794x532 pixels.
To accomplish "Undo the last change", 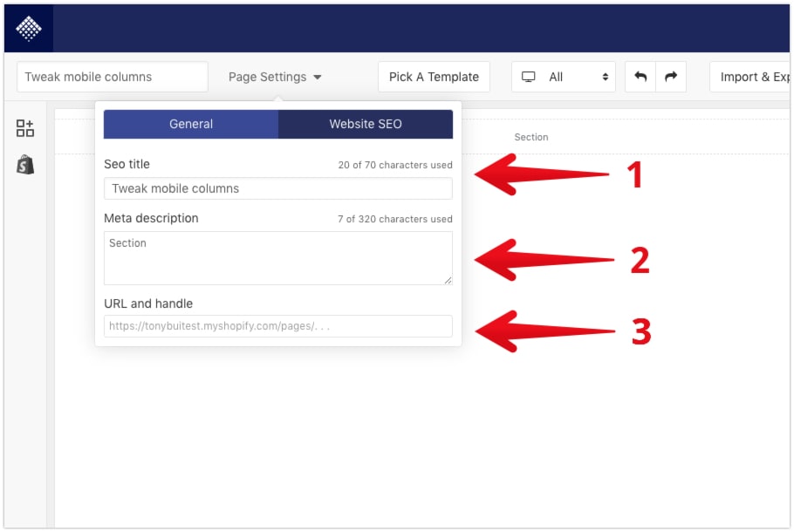I will click(640, 77).
